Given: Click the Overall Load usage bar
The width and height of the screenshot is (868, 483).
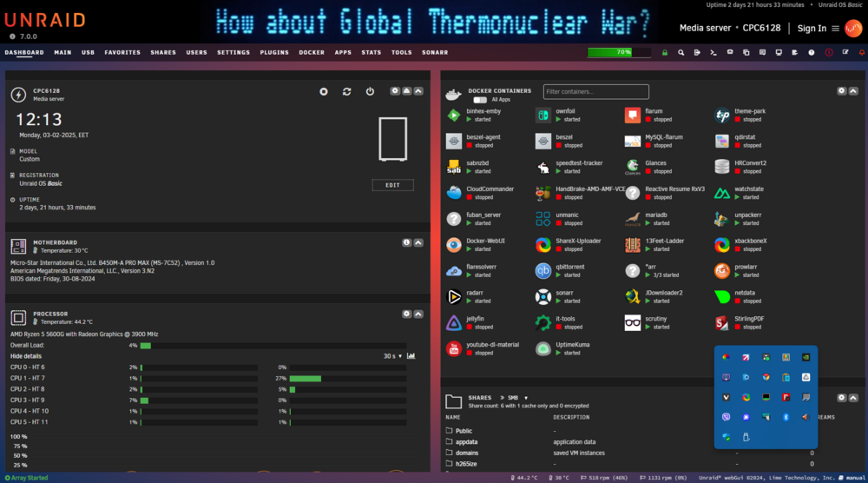Looking at the screenshot, I should 273,346.
